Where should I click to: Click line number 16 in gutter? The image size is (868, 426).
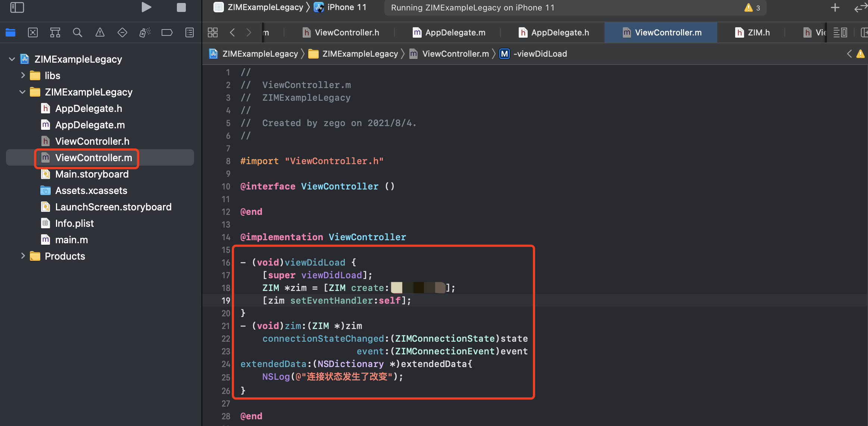click(x=226, y=262)
